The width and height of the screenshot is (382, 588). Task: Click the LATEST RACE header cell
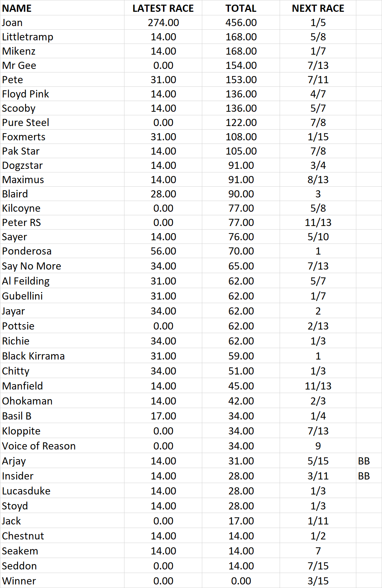(163, 8)
